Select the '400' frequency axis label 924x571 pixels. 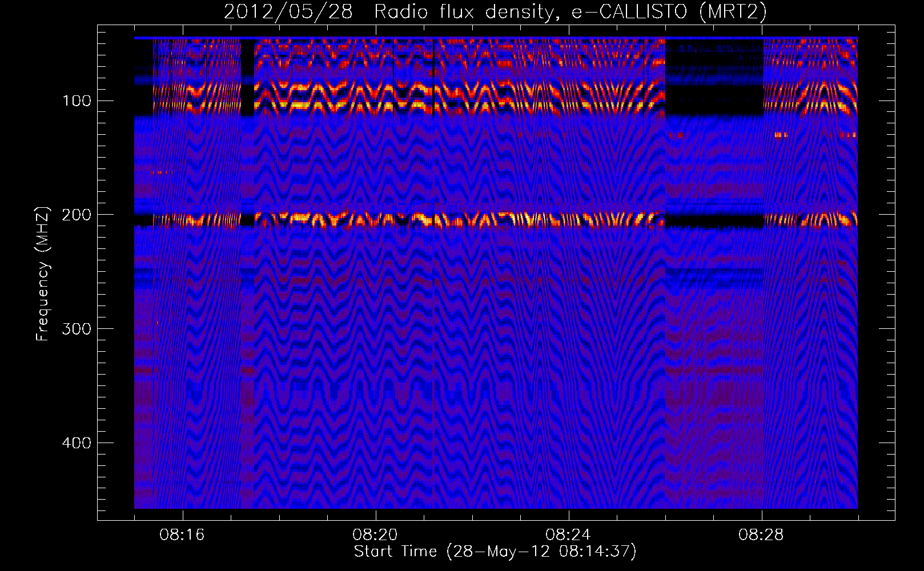(x=77, y=443)
